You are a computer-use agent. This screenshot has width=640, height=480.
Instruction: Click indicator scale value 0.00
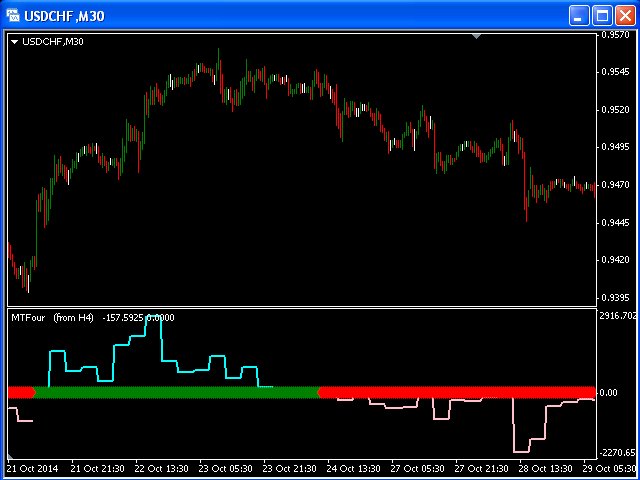pos(609,393)
